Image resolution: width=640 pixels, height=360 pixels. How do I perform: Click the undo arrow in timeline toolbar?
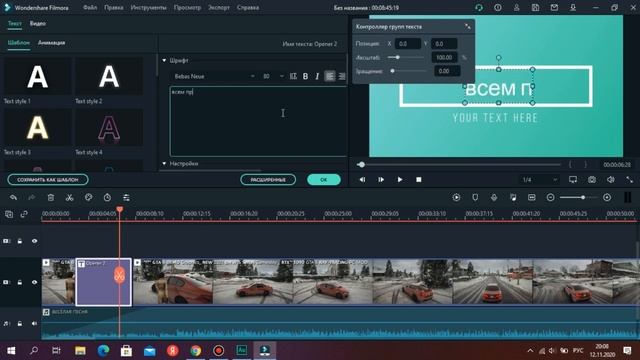[x=13, y=198]
